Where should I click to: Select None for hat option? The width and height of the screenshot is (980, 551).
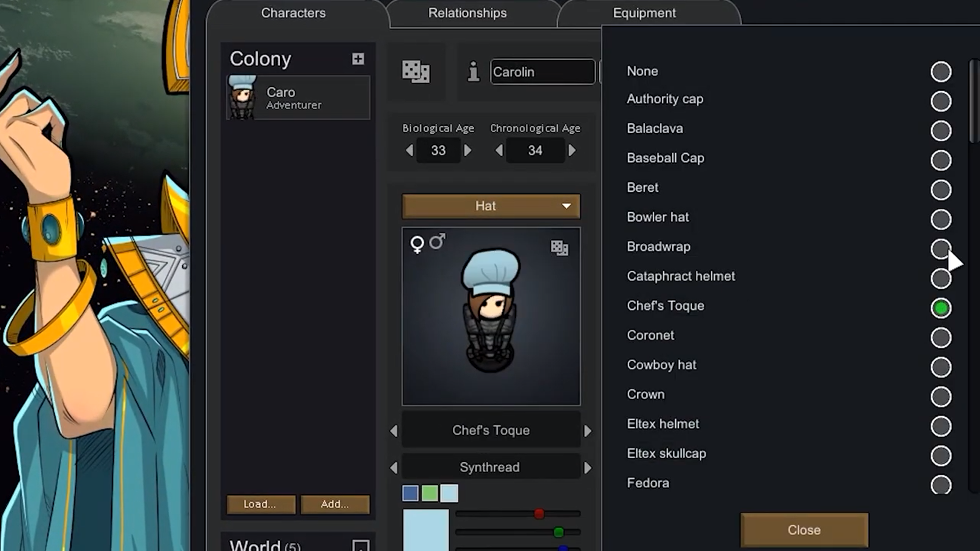point(941,72)
